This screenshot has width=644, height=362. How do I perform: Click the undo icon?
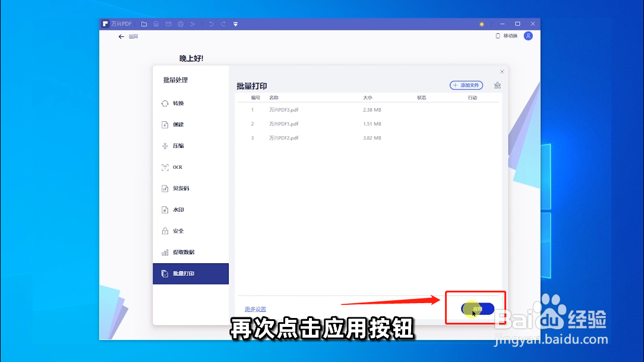pos(211,24)
